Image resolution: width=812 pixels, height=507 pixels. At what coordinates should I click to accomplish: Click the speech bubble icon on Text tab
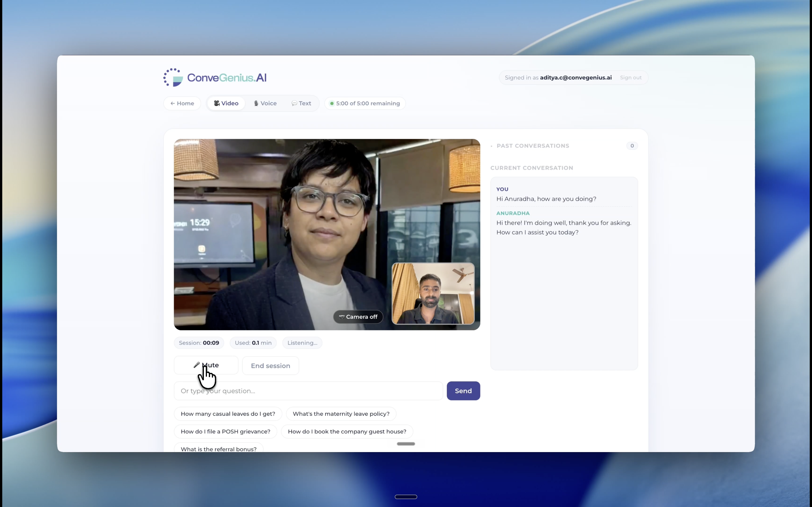pos(294,103)
